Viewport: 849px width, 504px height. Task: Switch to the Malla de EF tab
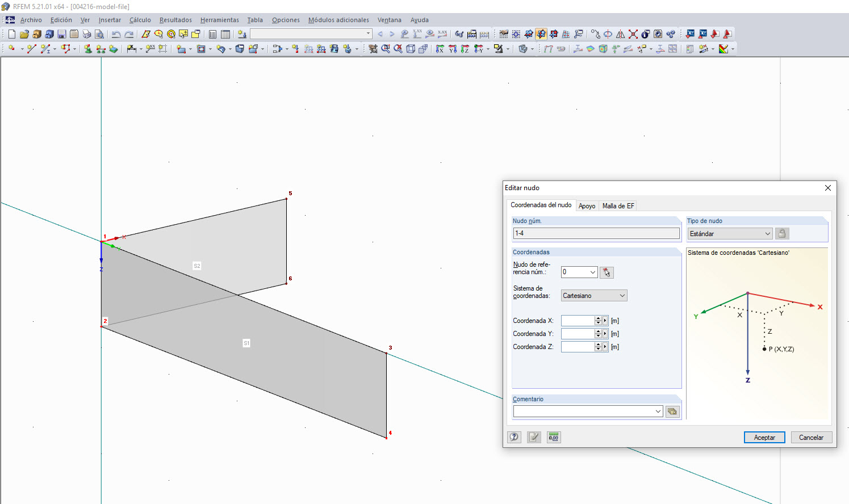[618, 206]
